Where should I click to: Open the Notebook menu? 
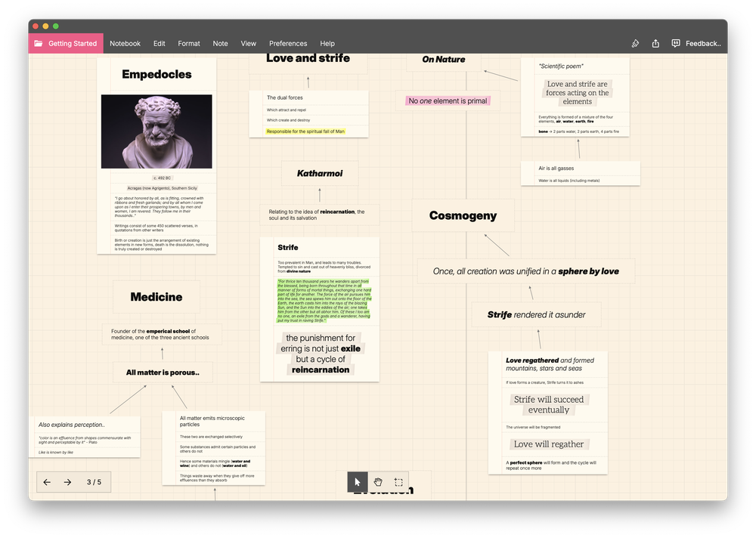pyautogui.click(x=125, y=43)
